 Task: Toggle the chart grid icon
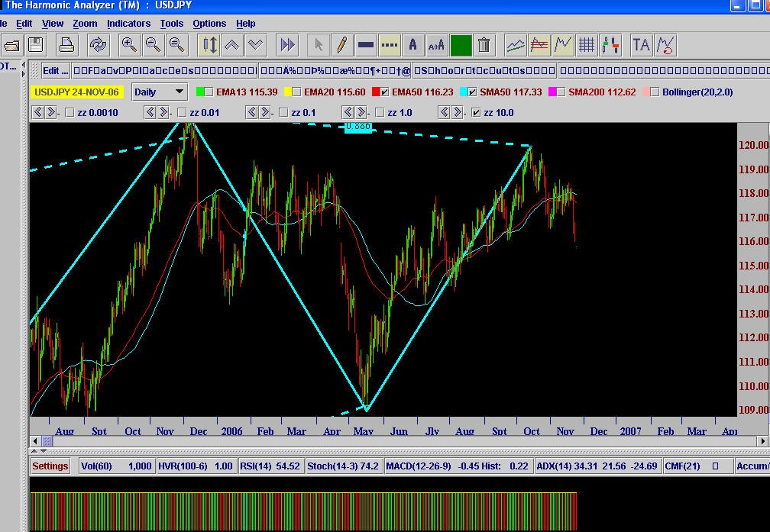click(x=587, y=46)
